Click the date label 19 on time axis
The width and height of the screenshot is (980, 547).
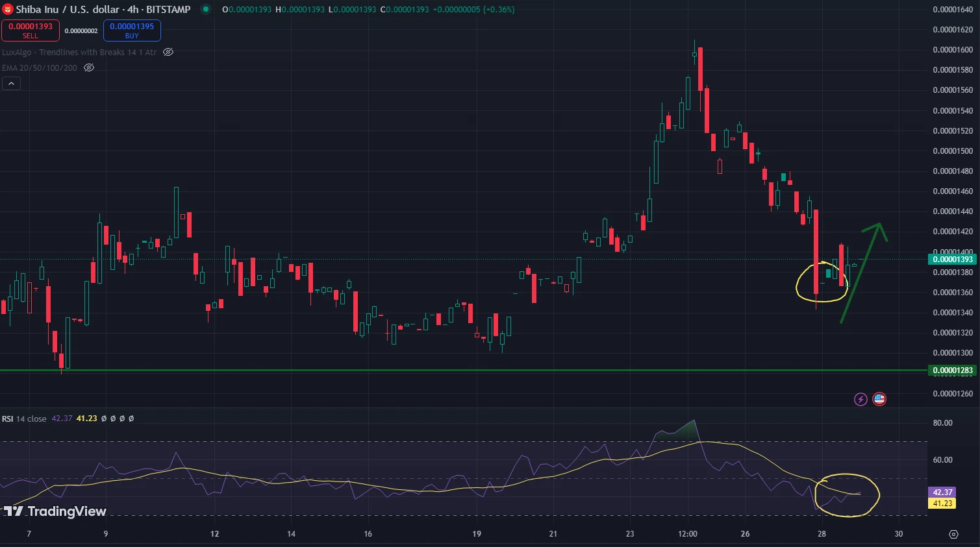477,534
